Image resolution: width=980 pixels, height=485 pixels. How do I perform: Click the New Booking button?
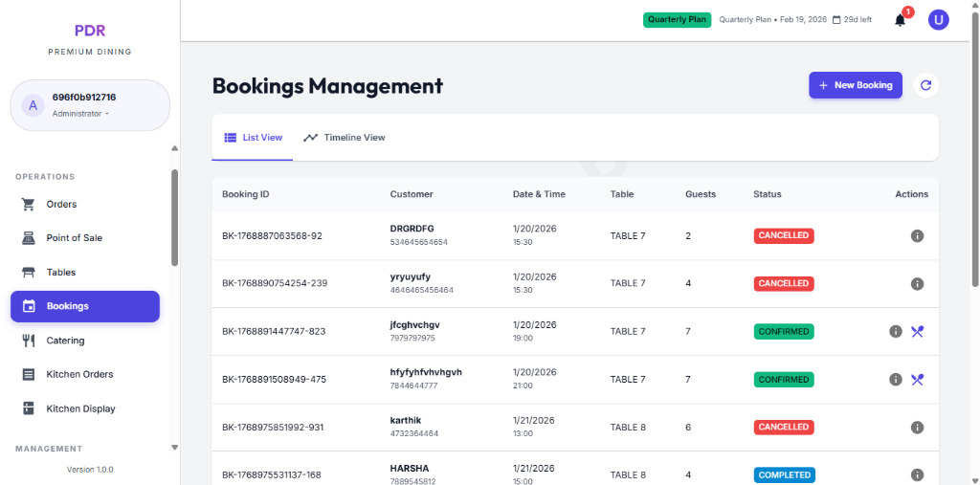click(x=855, y=85)
